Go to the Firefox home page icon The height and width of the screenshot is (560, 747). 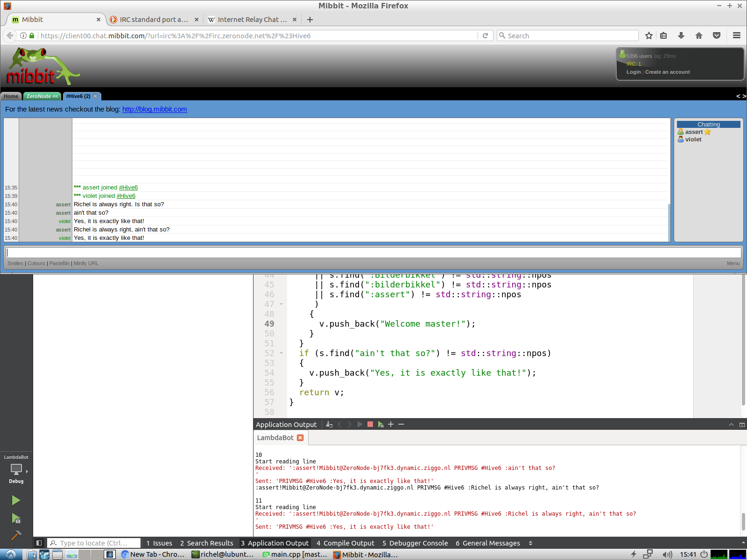(x=699, y=35)
